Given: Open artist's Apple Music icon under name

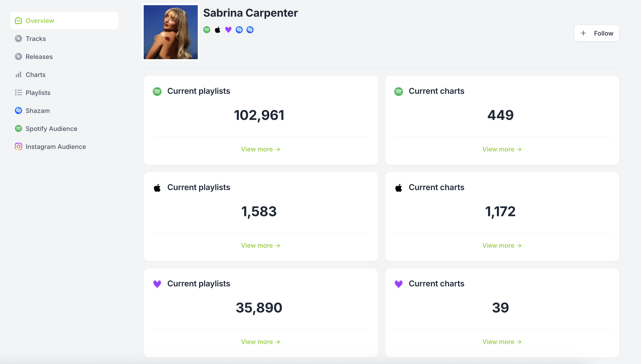Looking at the screenshot, I should (218, 30).
